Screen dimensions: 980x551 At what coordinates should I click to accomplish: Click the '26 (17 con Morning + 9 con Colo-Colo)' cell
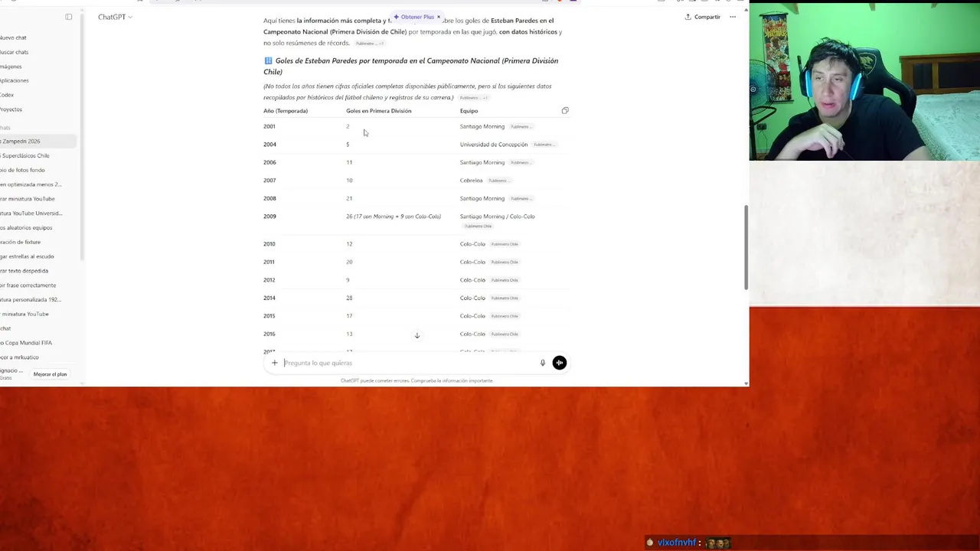[x=394, y=217]
